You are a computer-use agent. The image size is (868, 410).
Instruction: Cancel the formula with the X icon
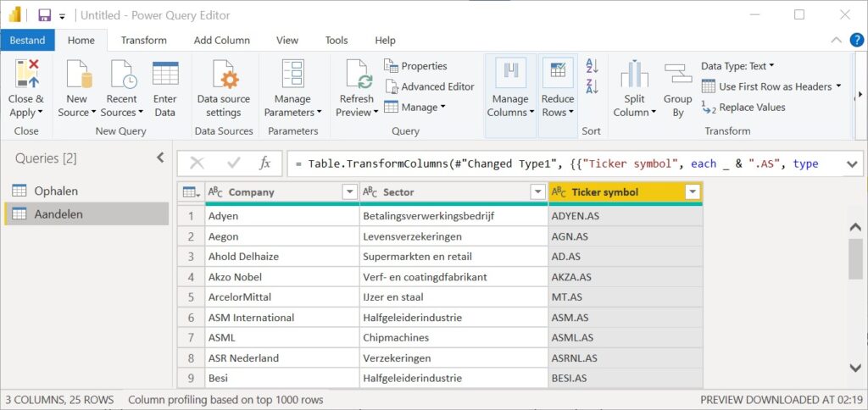(x=198, y=163)
